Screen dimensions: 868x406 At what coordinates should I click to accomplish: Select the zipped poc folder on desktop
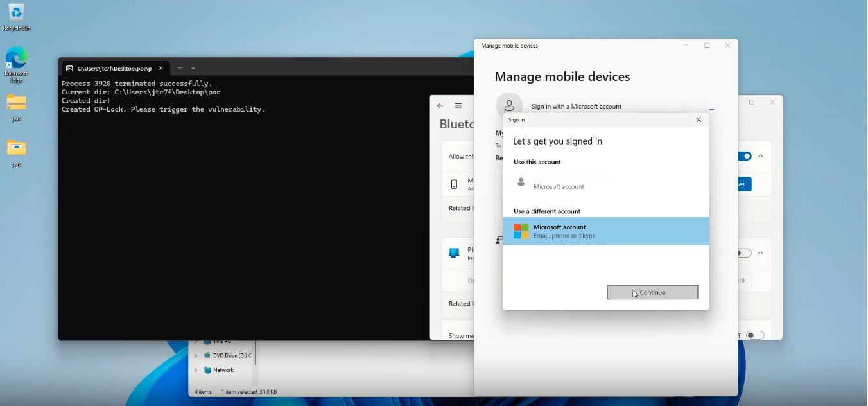point(17,107)
